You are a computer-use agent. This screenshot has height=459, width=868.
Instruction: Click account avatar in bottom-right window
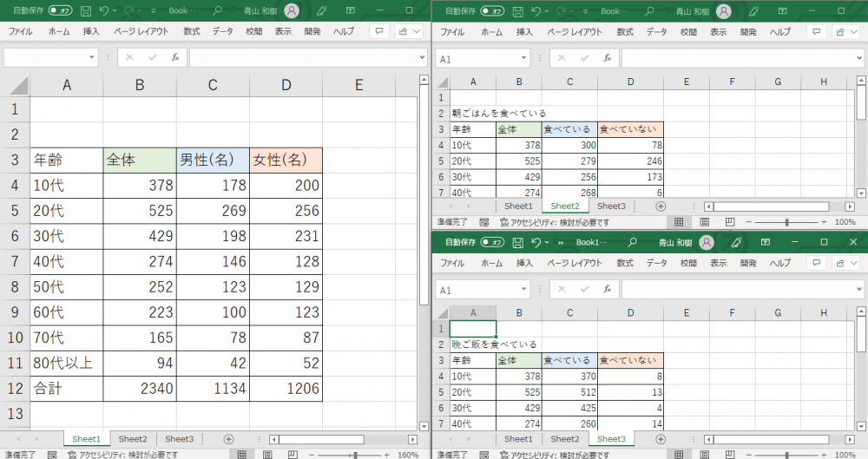pos(707,242)
